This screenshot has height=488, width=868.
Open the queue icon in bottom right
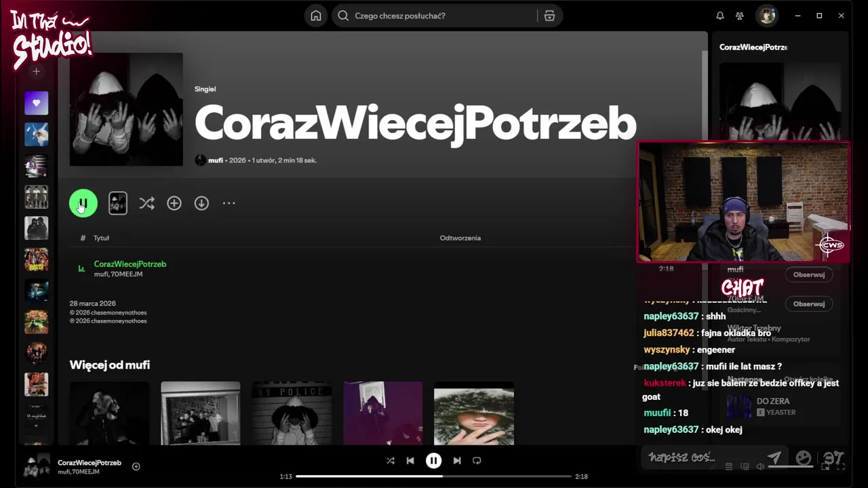pyautogui.click(x=729, y=466)
